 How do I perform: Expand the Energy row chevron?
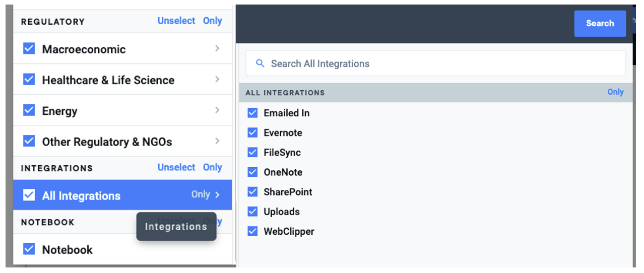point(217,110)
